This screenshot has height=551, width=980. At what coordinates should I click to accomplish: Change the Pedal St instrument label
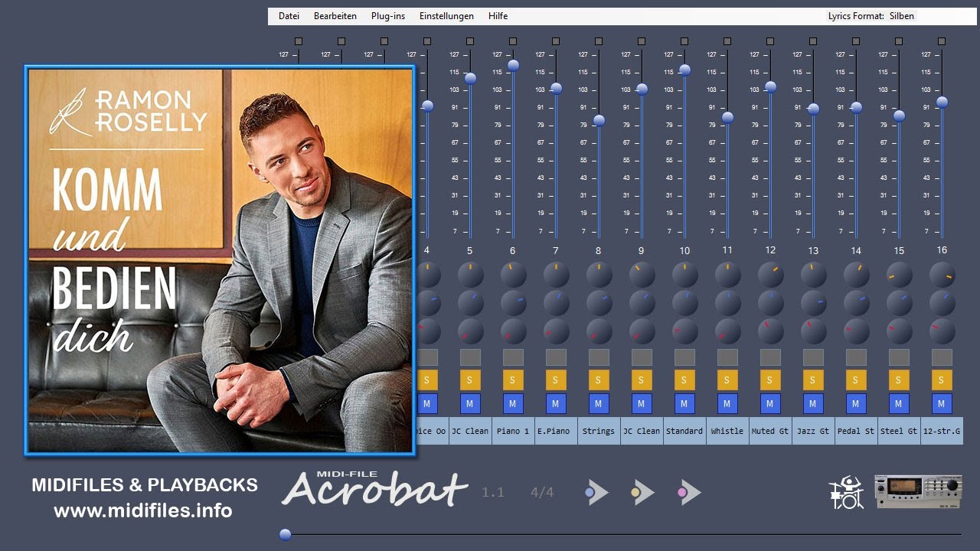click(856, 431)
